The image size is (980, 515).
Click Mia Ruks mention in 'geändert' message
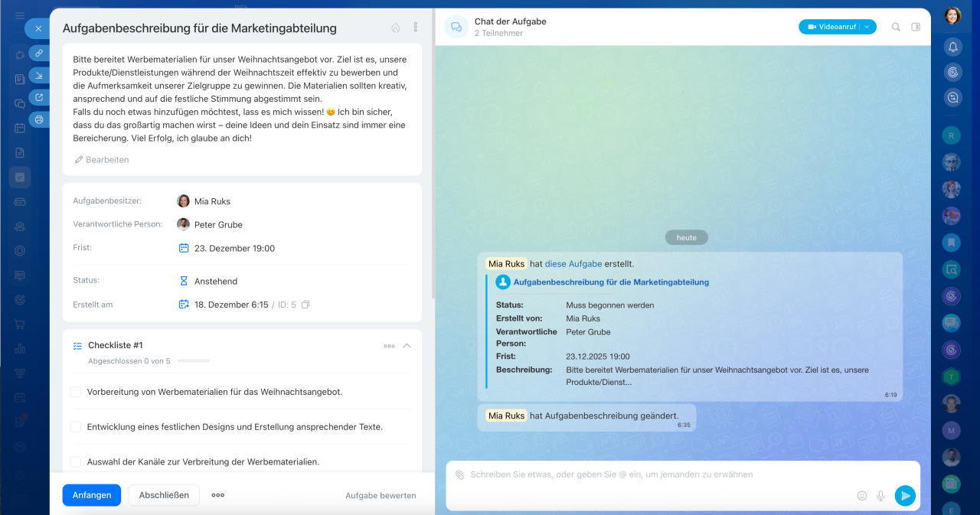click(x=506, y=416)
